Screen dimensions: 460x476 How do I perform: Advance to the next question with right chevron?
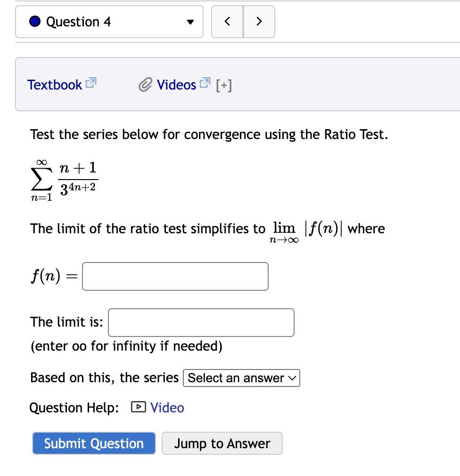coord(258,21)
